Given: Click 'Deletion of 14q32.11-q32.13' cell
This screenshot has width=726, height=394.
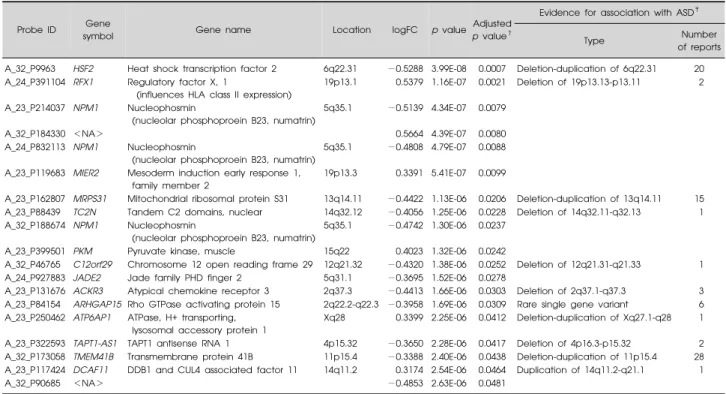Looking at the screenshot, I should coord(578,212).
